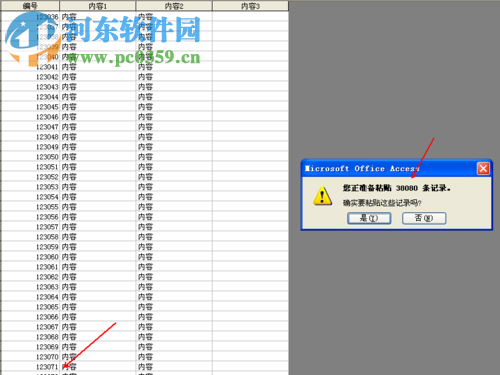Screen dimensions: 500x375
Task: Close the Microsoft Office Access dialog
Action: tap(483, 168)
